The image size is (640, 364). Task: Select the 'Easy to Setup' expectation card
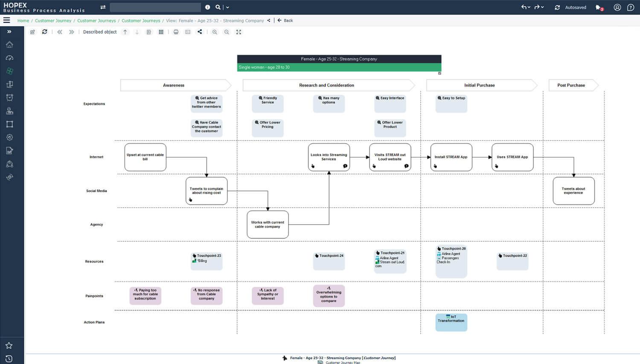(451, 104)
